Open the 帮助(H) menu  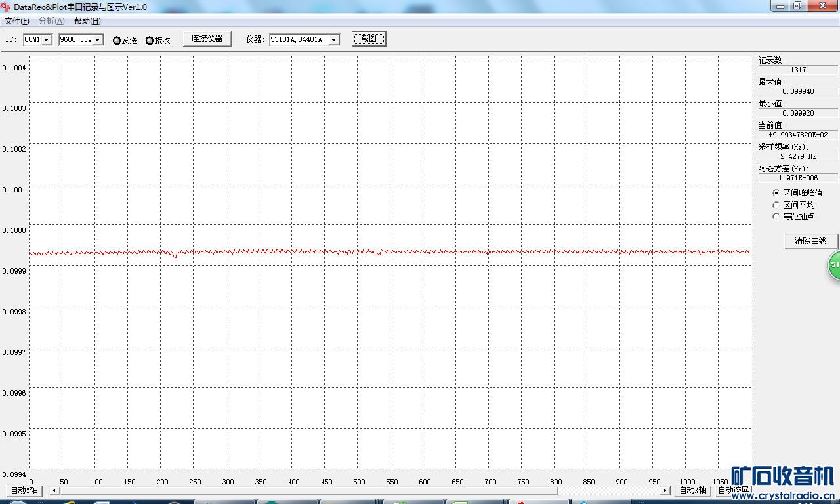tap(87, 21)
